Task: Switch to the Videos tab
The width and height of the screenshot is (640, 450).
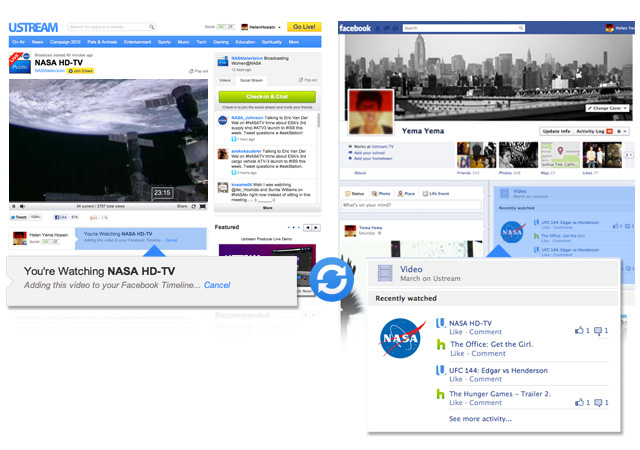Action: 225,80
